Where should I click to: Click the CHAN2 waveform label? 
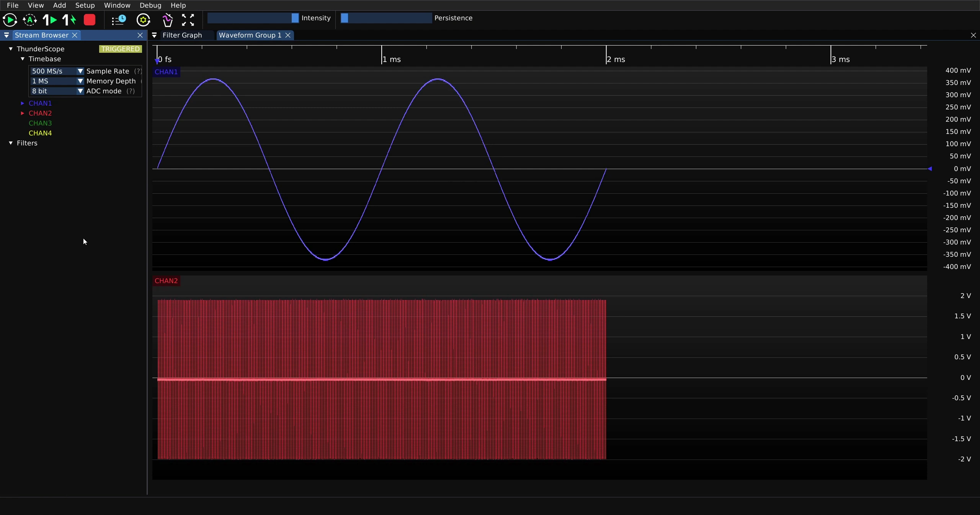pos(166,280)
